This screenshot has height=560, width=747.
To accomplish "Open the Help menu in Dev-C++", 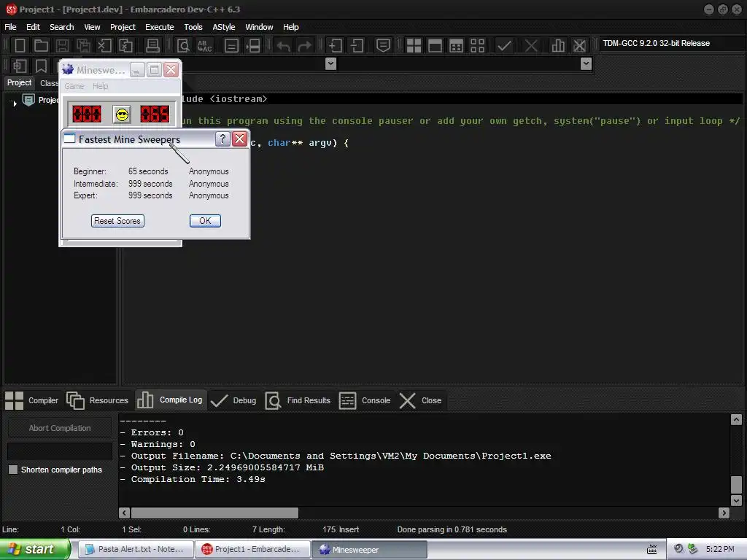I will point(290,27).
